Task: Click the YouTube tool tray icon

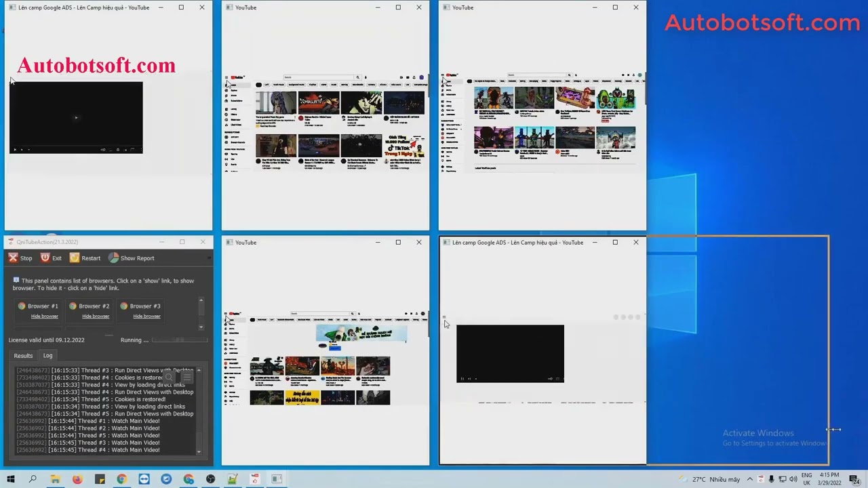Action: pyautogui.click(x=762, y=479)
